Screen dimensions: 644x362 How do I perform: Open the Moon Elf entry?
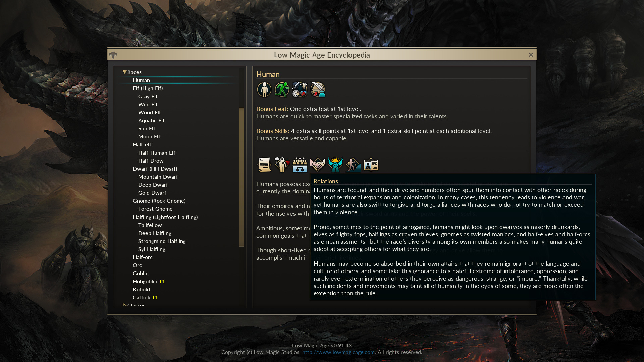coord(149,136)
